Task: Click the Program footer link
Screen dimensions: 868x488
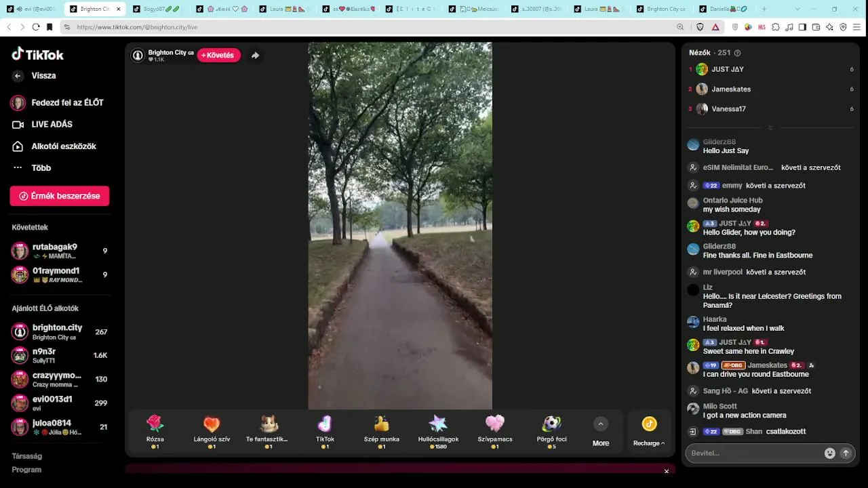Action: click(x=26, y=470)
